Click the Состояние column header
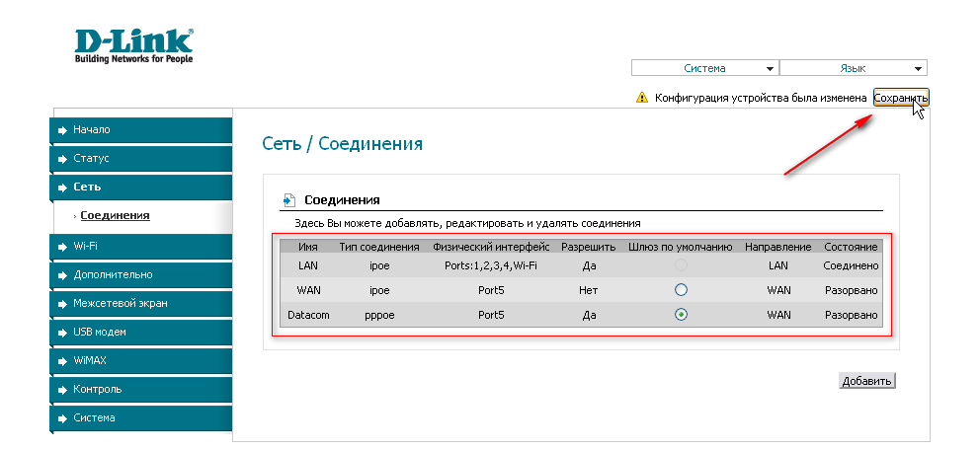 click(x=851, y=247)
